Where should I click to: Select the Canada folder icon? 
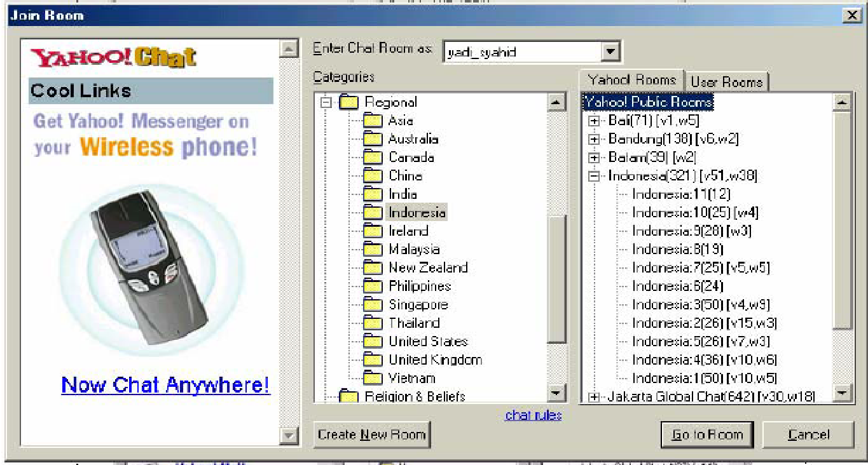point(373,157)
